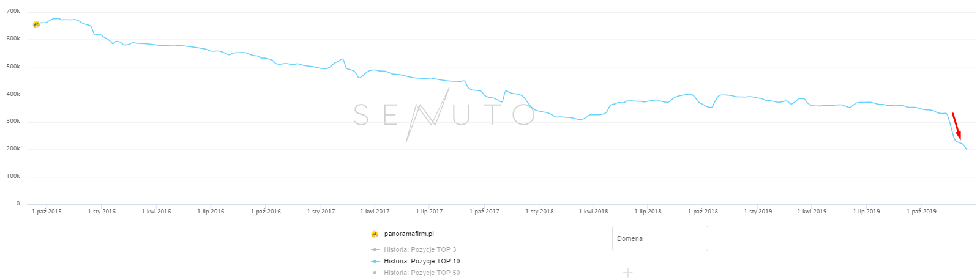Click the 300k y-axis label
980x280 pixels.
pos(13,122)
